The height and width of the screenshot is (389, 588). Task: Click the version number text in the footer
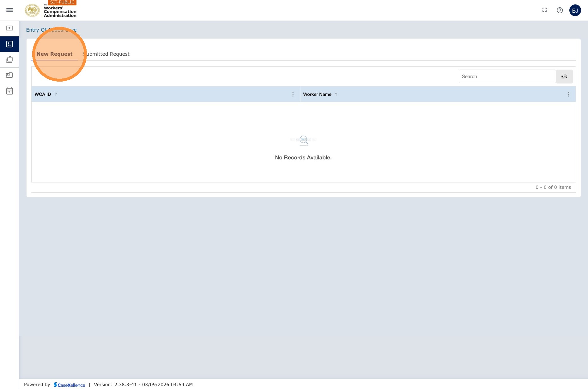(x=143, y=385)
